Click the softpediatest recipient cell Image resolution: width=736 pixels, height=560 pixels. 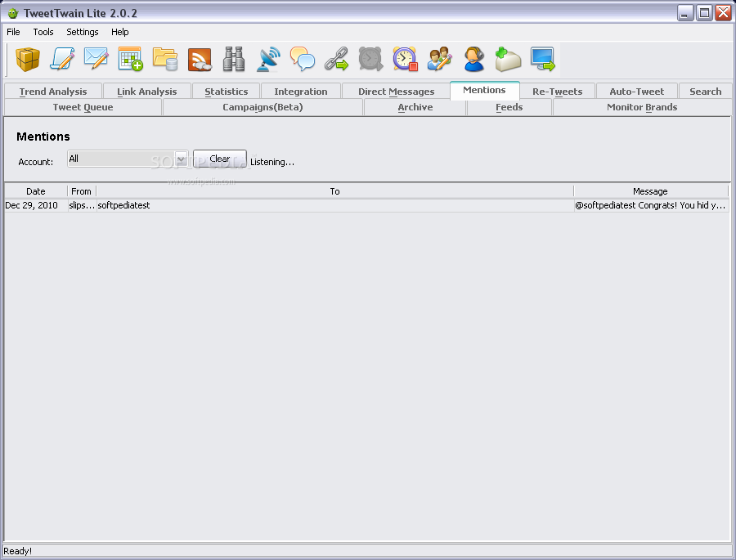point(335,205)
